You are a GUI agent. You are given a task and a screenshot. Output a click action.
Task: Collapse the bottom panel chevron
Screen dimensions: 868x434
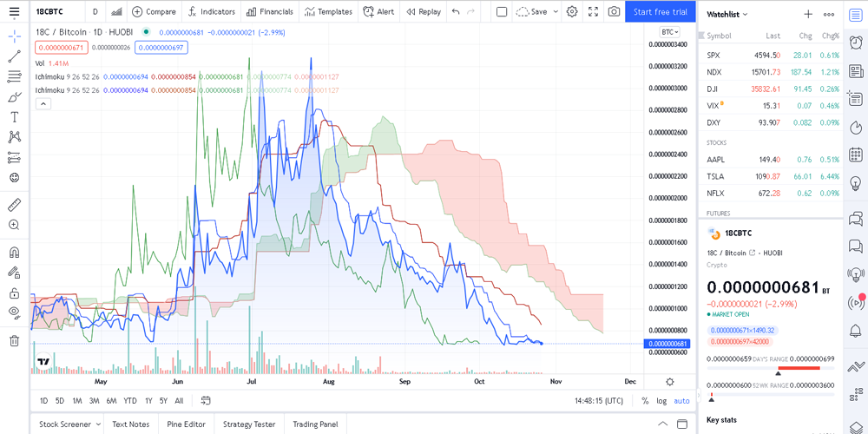pos(662,424)
